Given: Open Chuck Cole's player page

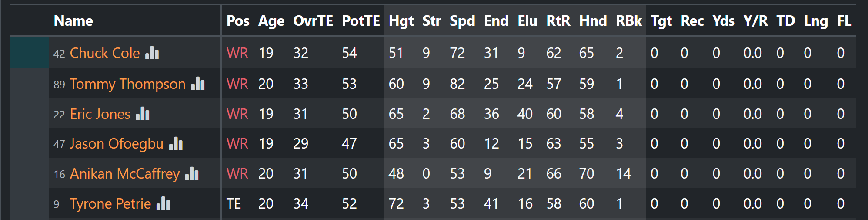Looking at the screenshot, I should [105, 53].
